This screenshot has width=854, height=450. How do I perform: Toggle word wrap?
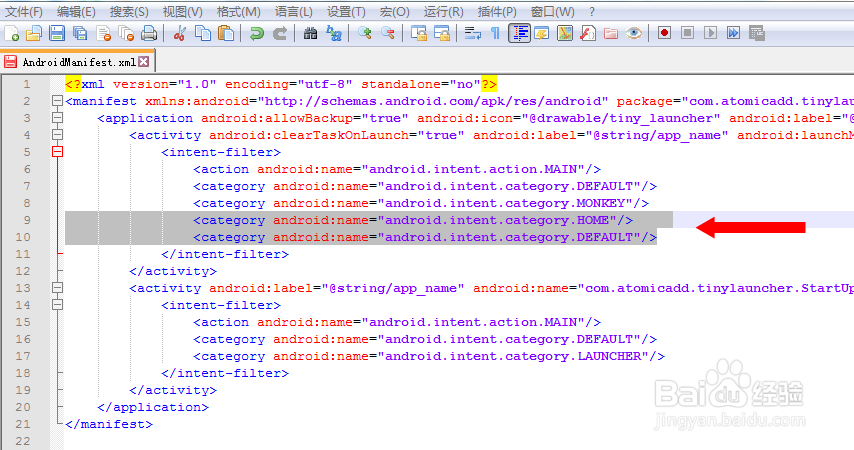click(472, 33)
